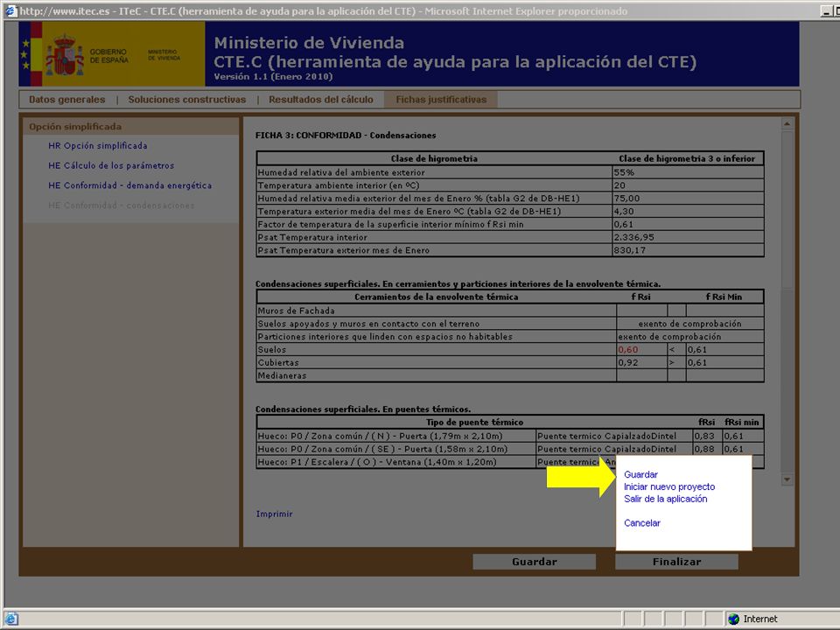Click the Versión 1.1 (Enero 2010) text

click(273, 77)
